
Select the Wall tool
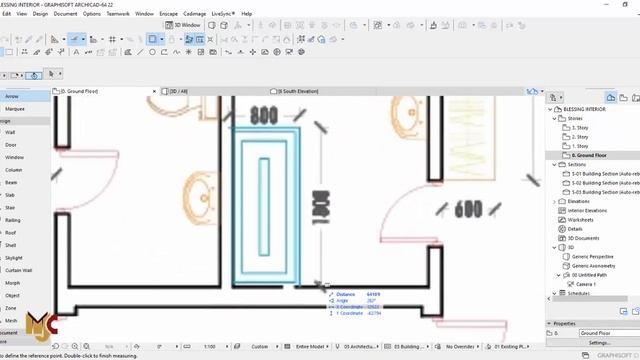coord(10,132)
